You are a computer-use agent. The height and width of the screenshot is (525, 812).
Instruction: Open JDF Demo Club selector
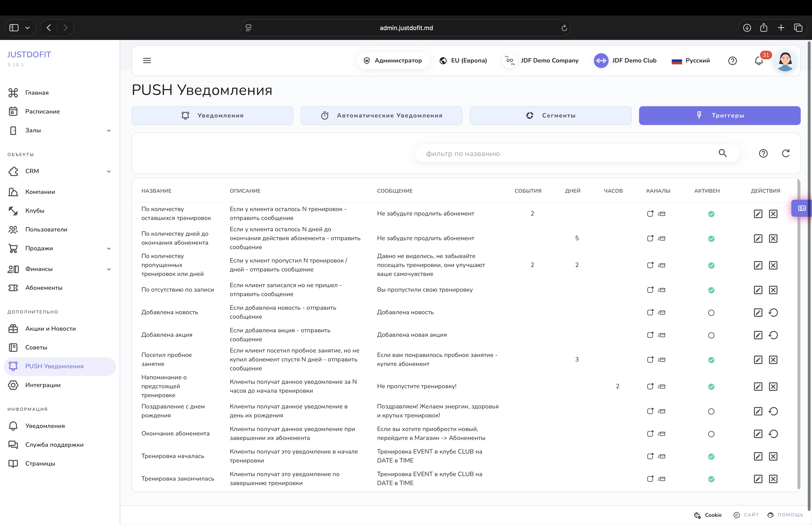point(625,61)
